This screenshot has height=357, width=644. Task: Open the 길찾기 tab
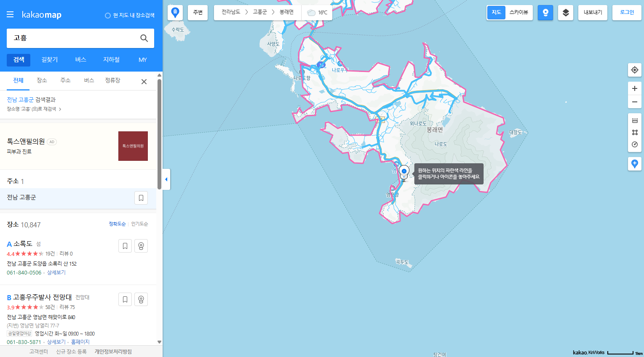(50, 60)
